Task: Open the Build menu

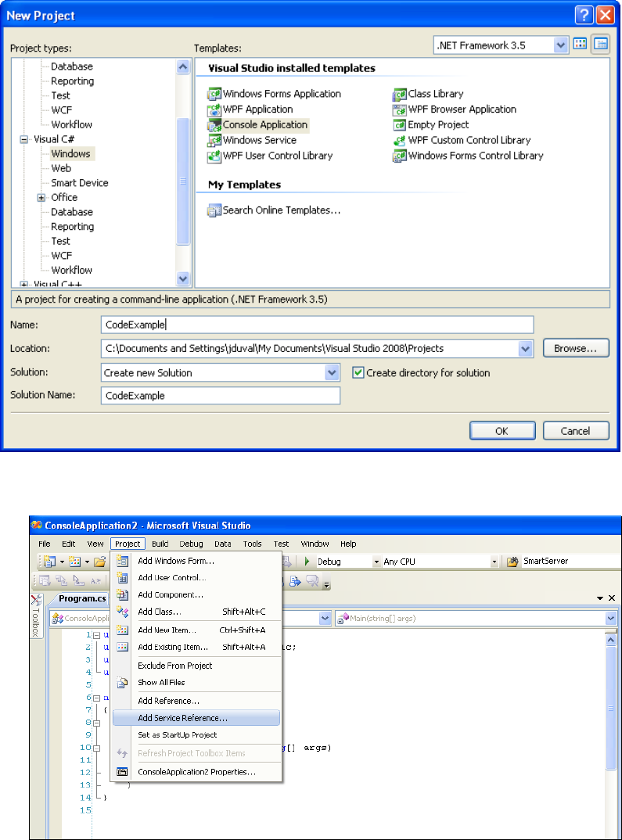Action: [160, 544]
